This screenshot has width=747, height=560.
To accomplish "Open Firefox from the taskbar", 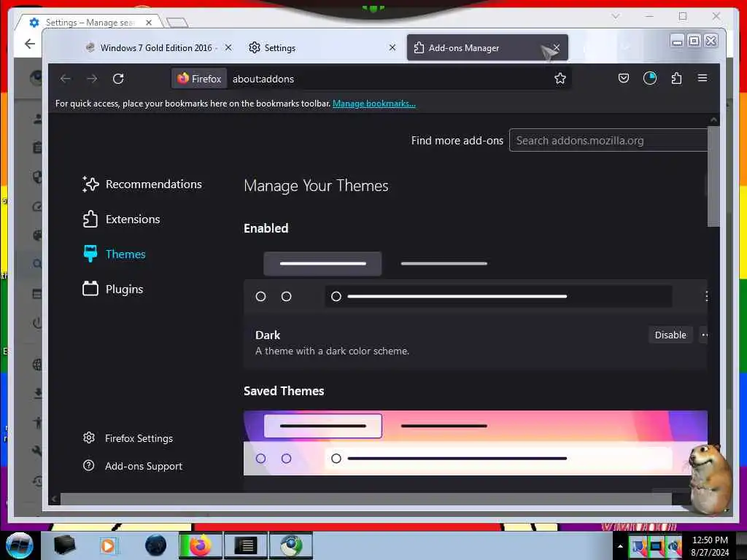I will (200, 545).
